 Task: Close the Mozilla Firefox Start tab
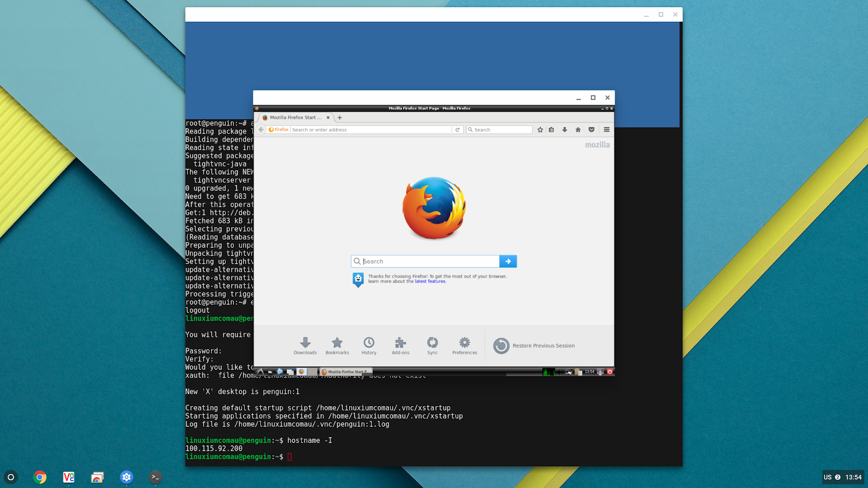328,117
